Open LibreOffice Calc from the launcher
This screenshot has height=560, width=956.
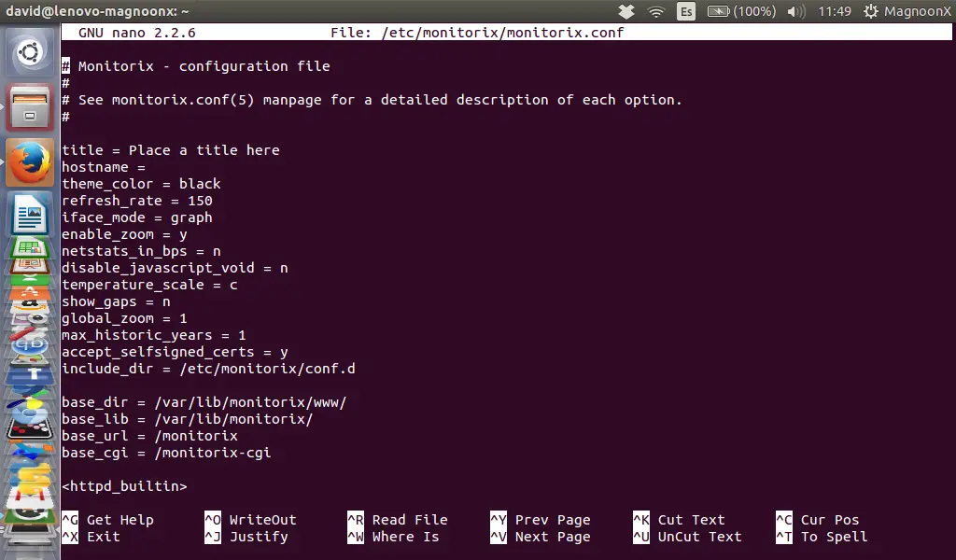coord(29,247)
